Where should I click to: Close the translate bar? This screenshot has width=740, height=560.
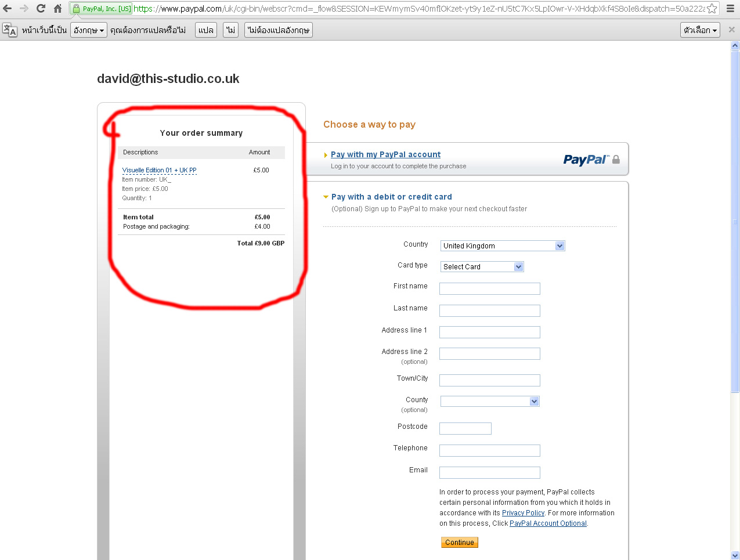[731, 30]
